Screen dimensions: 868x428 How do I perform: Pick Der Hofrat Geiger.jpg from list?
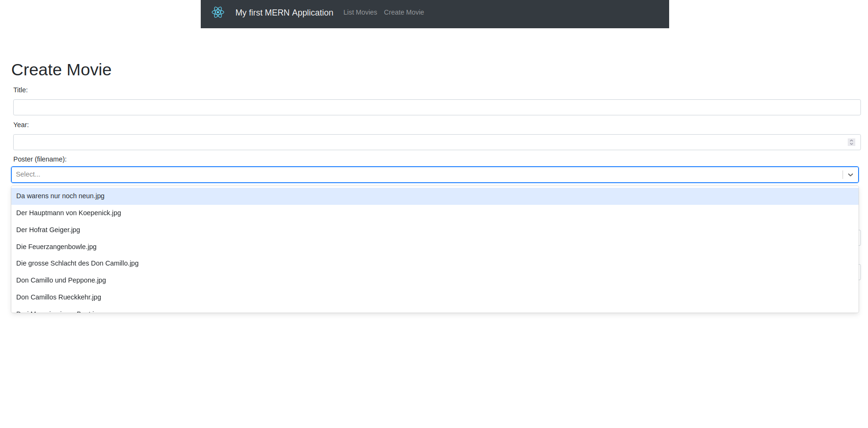point(434,230)
